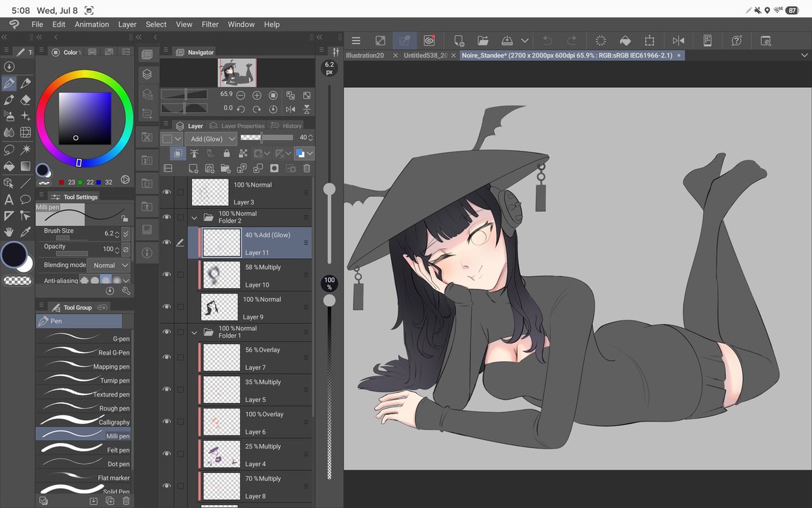Viewport: 812px width, 508px height.
Task: Select the Blend tool
Action: (9, 133)
